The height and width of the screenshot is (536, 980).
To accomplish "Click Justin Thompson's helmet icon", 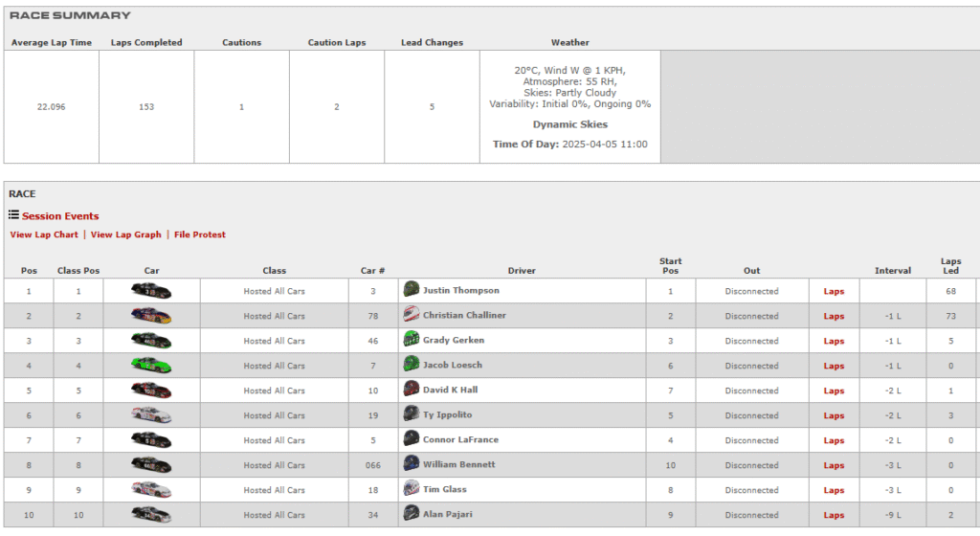I will (x=412, y=289).
